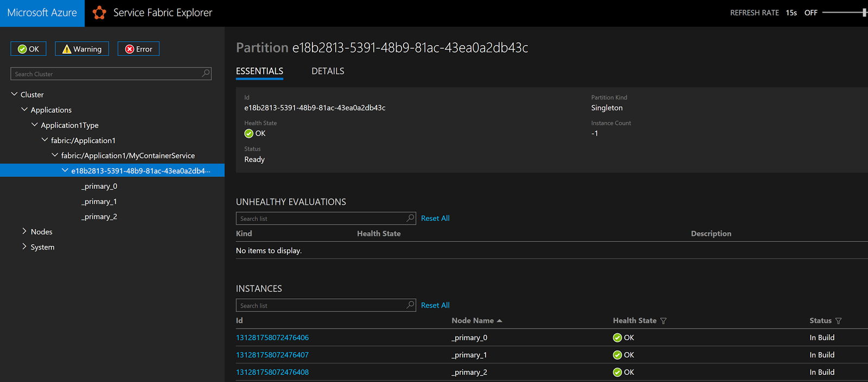Switch to the ESSENTIALS tab
This screenshot has height=382, width=868.
click(x=259, y=71)
